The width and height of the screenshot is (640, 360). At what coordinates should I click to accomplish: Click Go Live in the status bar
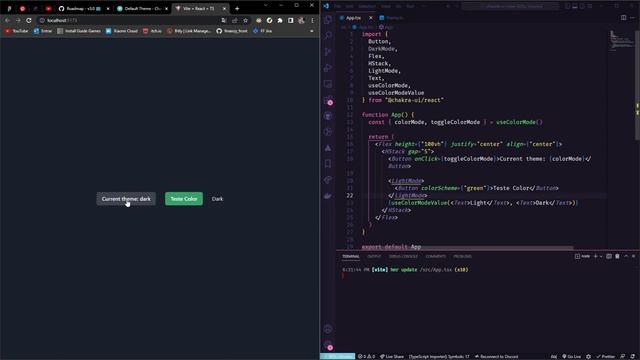tap(571, 356)
